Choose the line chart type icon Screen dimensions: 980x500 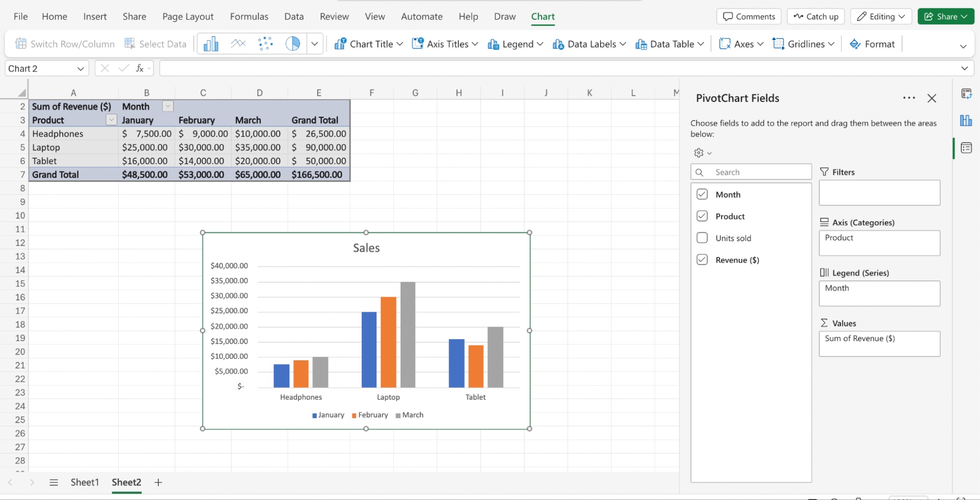tap(238, 44)
